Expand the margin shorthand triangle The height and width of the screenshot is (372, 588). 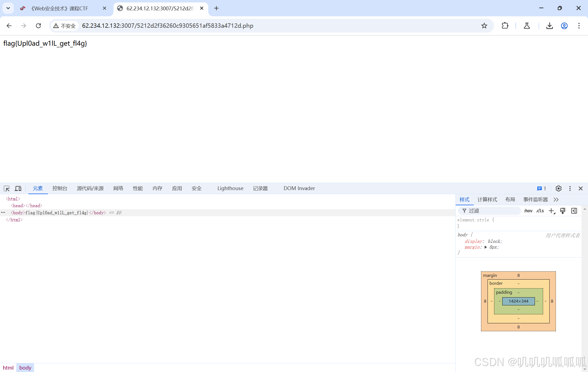[x=486, y=247]
